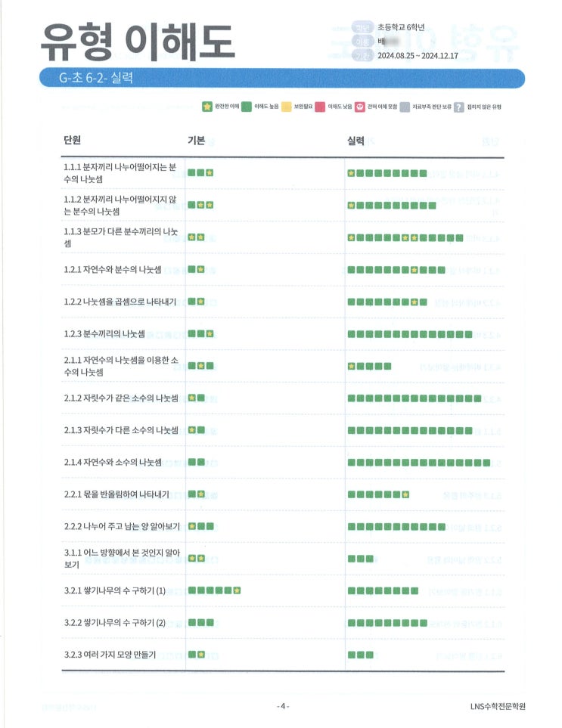This screenshot has width=562, height=728.
Task: Click the skull '전혀 이해 못함' legend icon
Action: [x=360, y=107]
